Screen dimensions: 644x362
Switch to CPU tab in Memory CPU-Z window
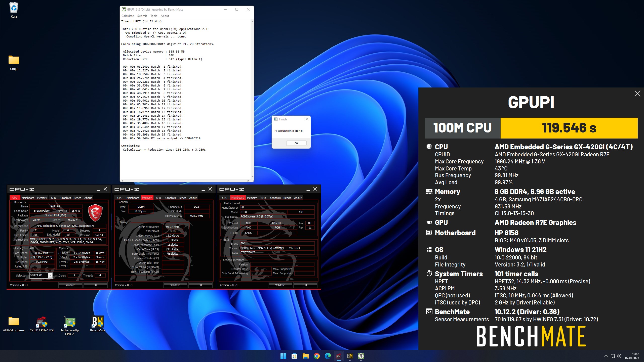click(x=120, y=198)
